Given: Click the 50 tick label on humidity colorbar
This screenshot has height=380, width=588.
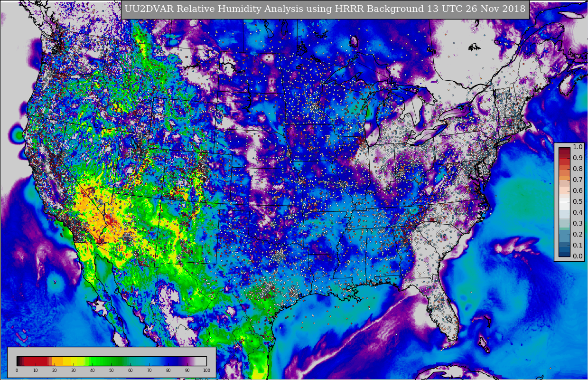Looking at the screenshot, I should (x=112, y=370).
